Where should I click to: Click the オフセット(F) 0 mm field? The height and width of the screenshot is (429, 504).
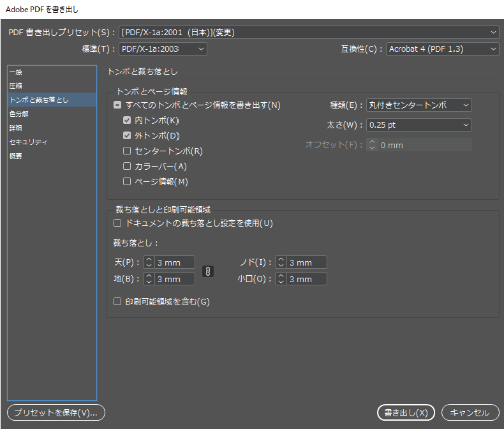click(x=425, y=145)
